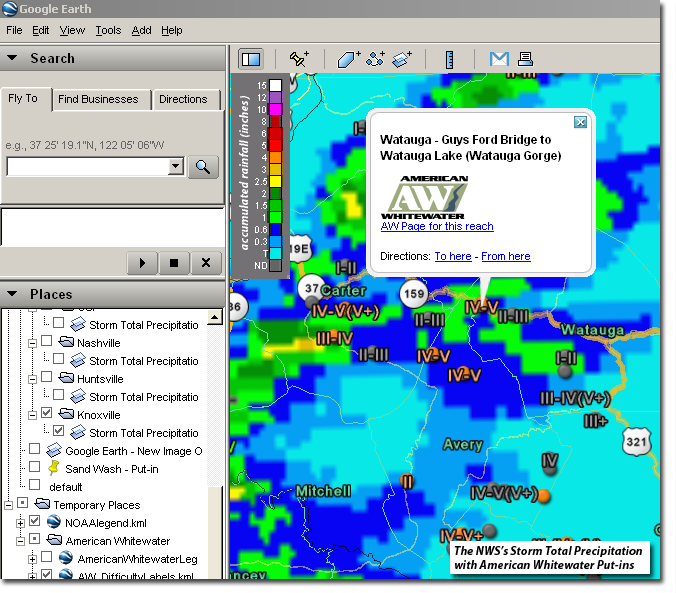Click the orange II put-in near Mitchell
The height and width of the screenshot is (593, 676).
pos(407,480)
